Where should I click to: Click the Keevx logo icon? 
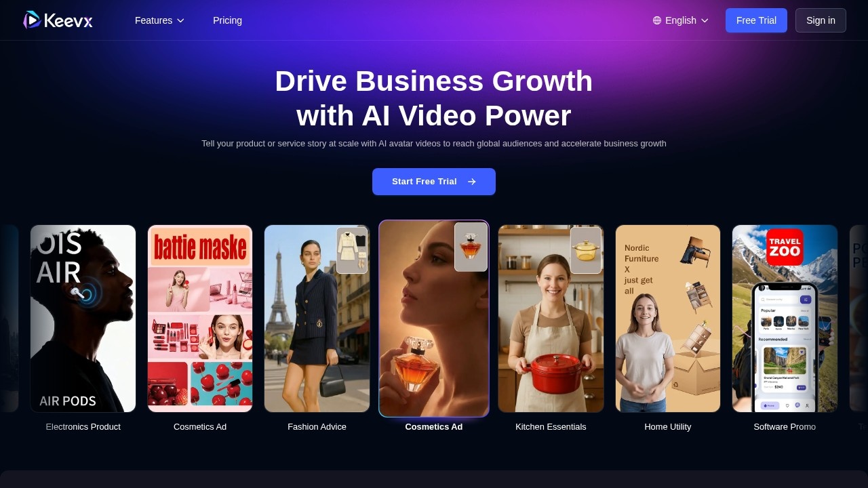(x=32, y=20)
